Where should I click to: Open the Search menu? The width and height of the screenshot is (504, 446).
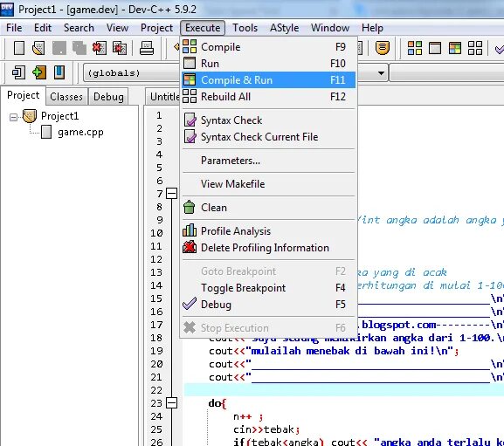point(79,28)
